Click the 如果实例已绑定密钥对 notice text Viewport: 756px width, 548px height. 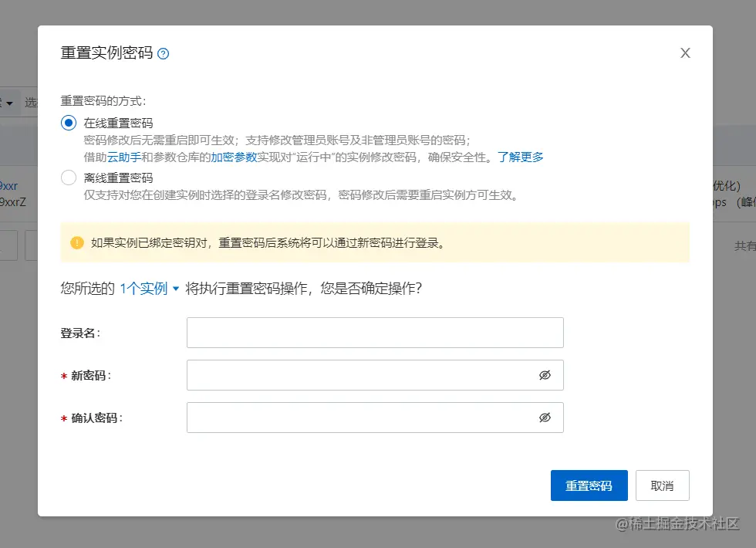[268, 242]
